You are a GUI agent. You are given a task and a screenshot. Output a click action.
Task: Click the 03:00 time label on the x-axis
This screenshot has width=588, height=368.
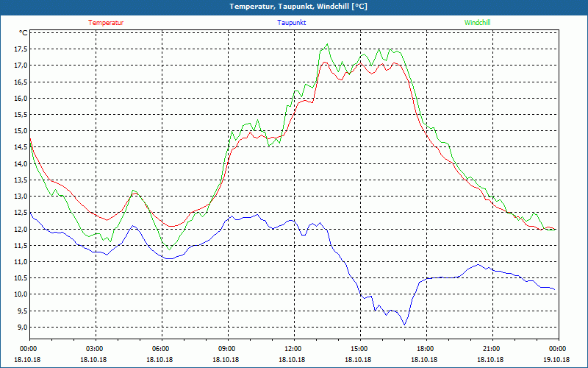[95, 348]
